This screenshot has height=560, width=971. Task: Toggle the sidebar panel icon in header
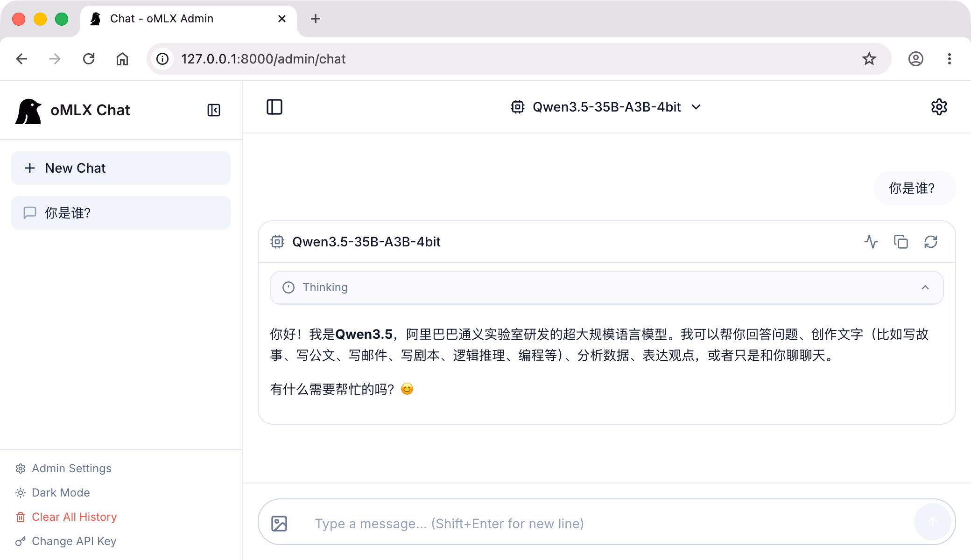tap(274, 107)
